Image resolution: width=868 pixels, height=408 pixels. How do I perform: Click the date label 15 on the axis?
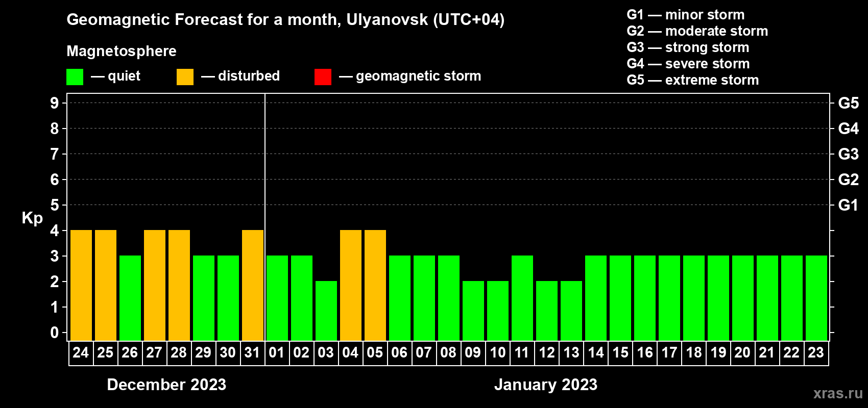pos(620,352)
